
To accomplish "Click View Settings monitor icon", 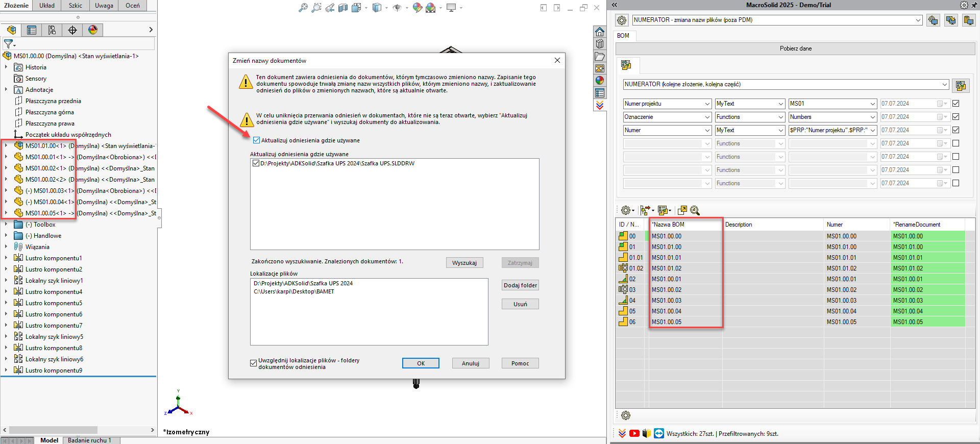I will pyautogui.click(x=451, y=8).
